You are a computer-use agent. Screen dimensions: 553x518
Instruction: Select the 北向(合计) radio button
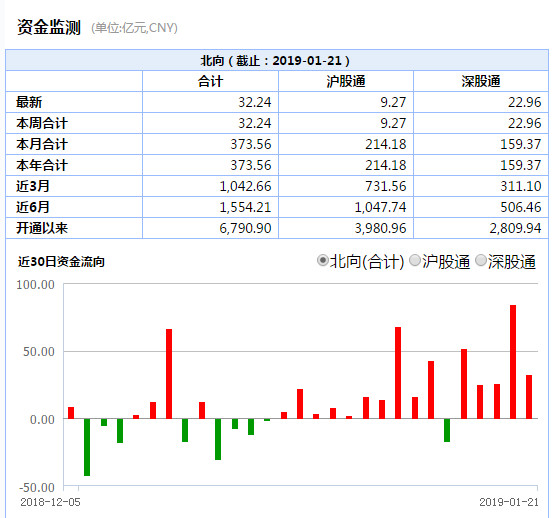click(x=322, y=261)
